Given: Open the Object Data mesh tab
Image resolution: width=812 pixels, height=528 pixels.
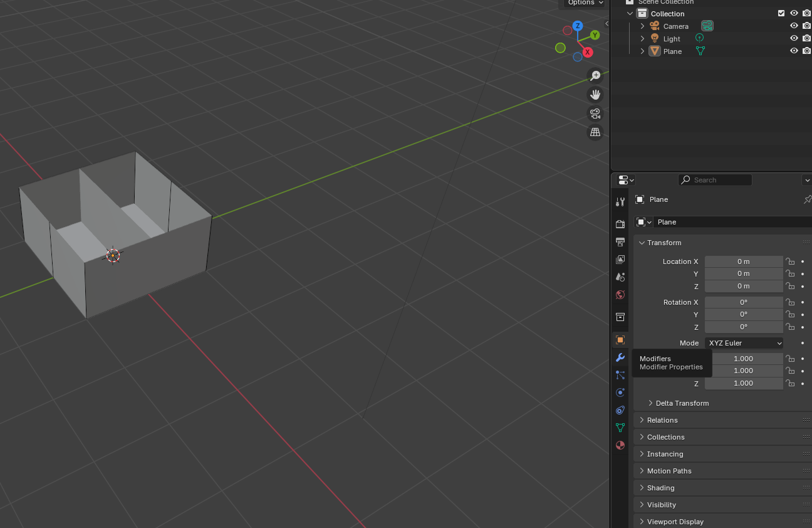Looking at the screenshot, I should [620, 428].
